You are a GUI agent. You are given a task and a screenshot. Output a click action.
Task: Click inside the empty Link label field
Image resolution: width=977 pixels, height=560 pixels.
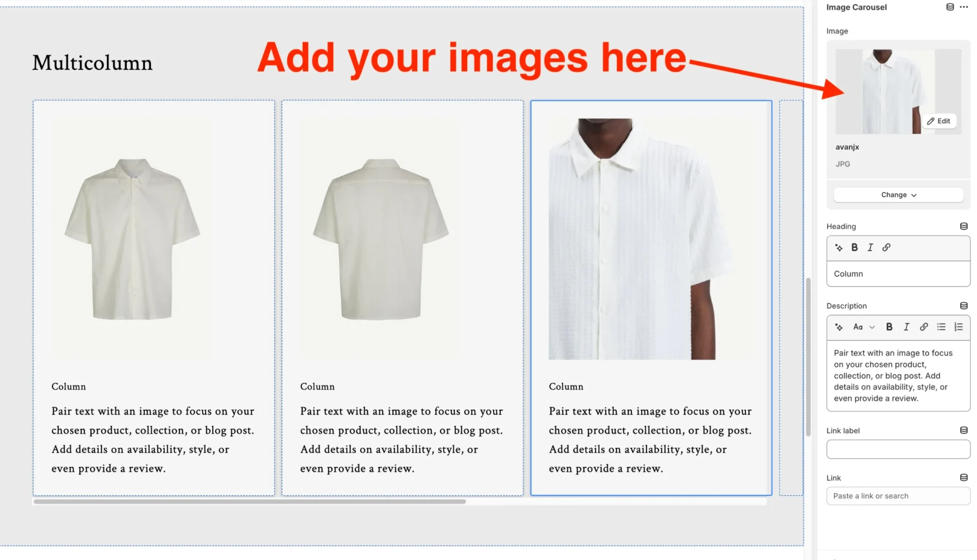[x=898, y=449]
